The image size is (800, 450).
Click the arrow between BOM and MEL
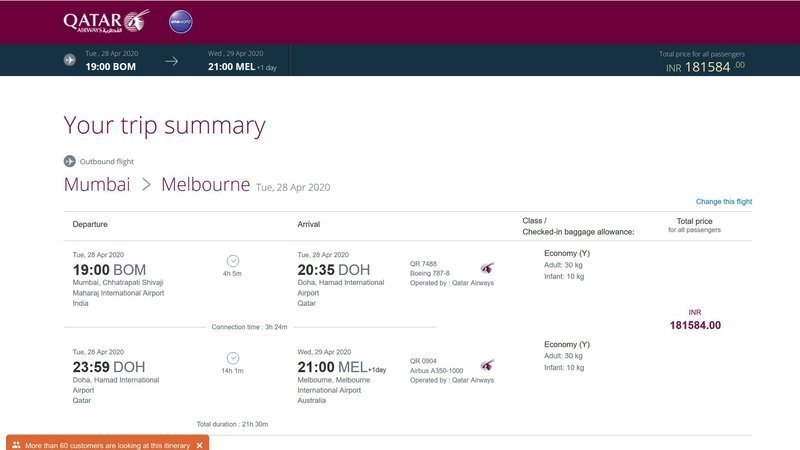coord(172,61)
